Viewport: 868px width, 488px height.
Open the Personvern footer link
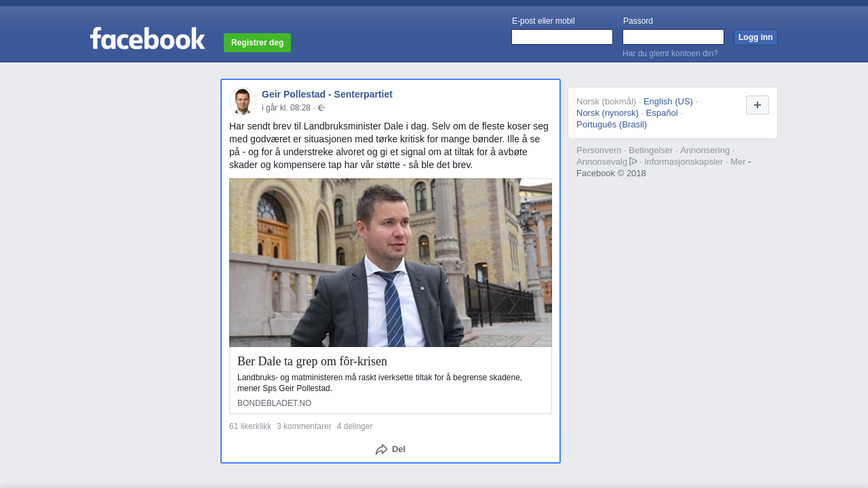pos(599,150)
